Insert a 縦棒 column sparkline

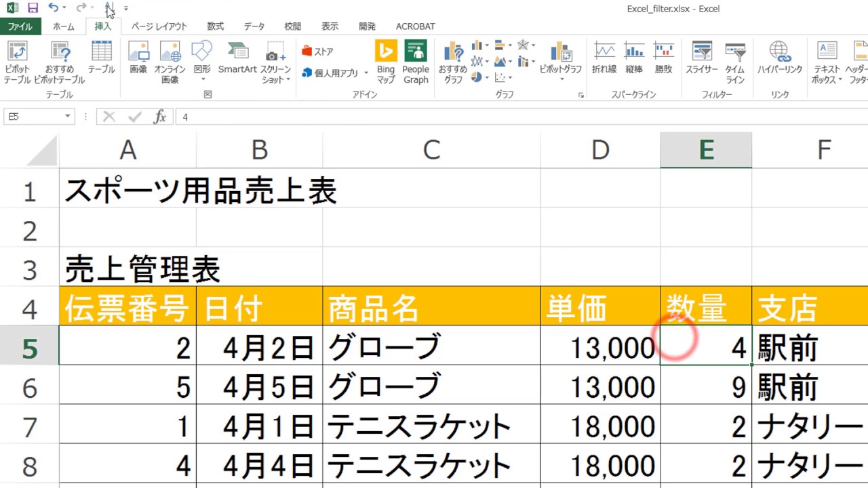(x=634, y=58)
